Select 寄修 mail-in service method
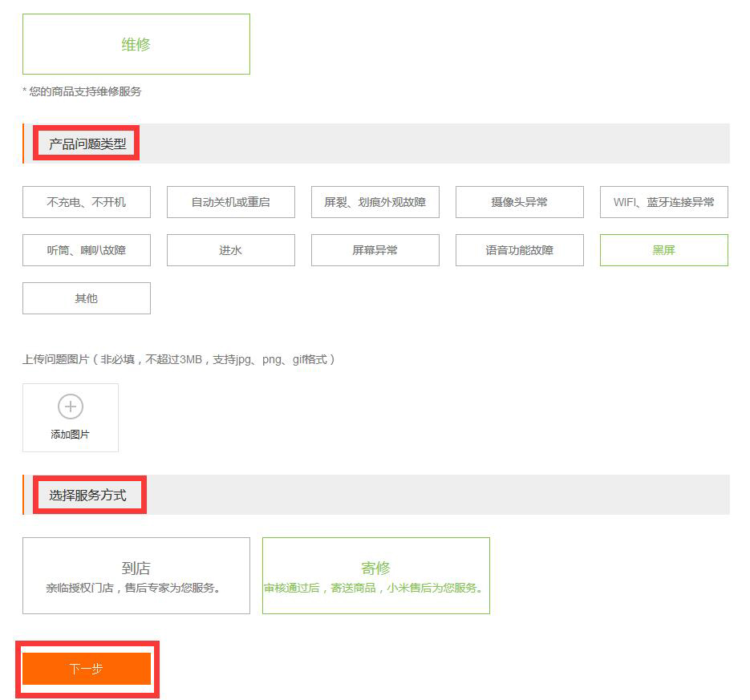The width and height of the screenshot is (750, 700). [x=375, y=576]
